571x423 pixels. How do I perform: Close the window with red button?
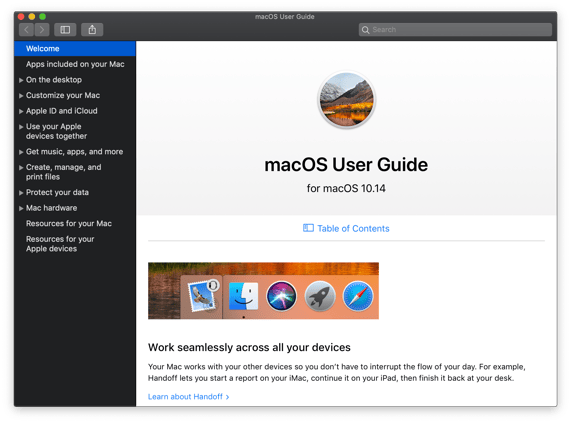click(x=21, y=16)
